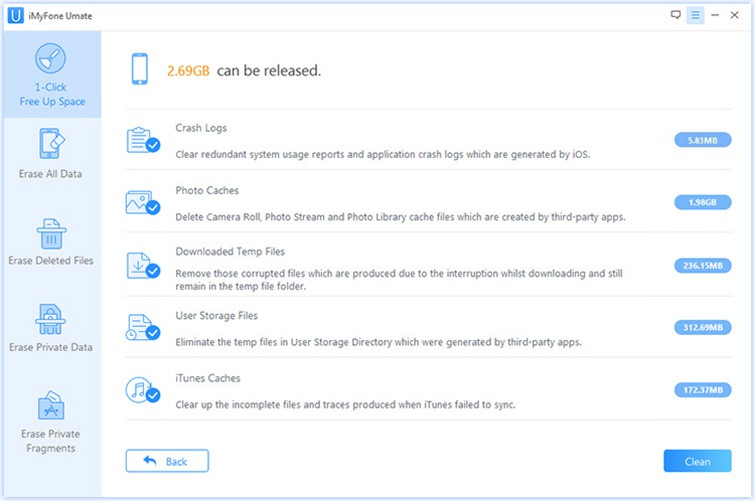Click the 1.98GB Photo Caches size badge
Screen dimensions: 755x501
[x=702, y=203]
